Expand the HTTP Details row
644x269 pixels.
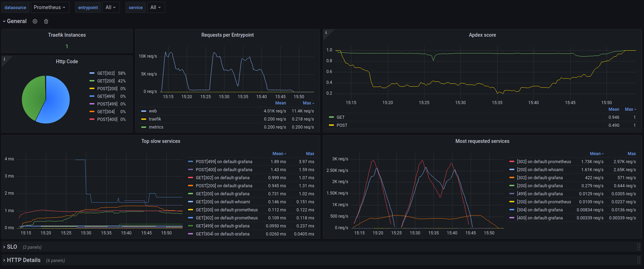click(x=23, y=260)
